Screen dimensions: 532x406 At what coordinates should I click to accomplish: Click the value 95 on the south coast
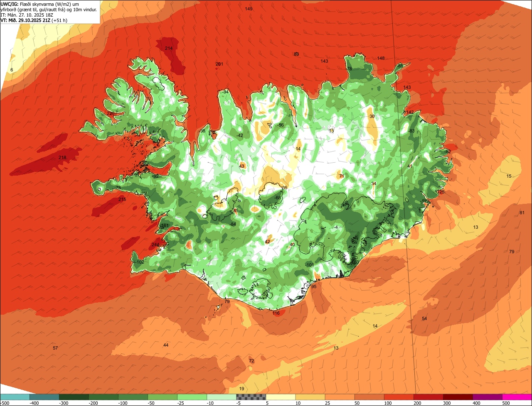tap(314, 286)
